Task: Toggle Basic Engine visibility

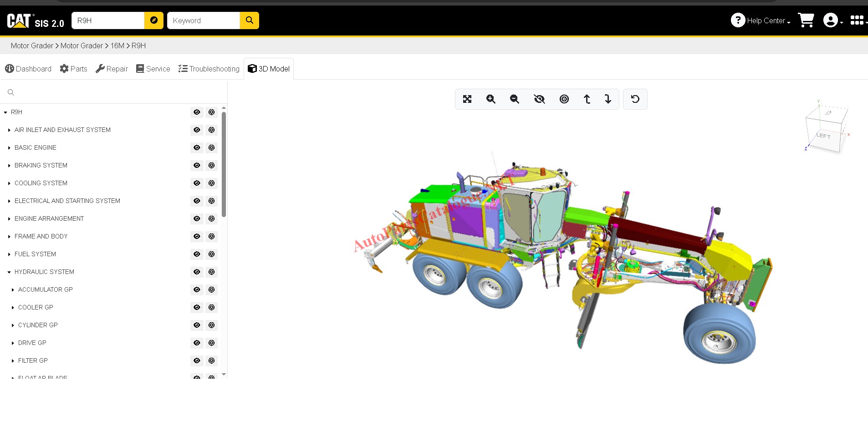Action: 197,147
